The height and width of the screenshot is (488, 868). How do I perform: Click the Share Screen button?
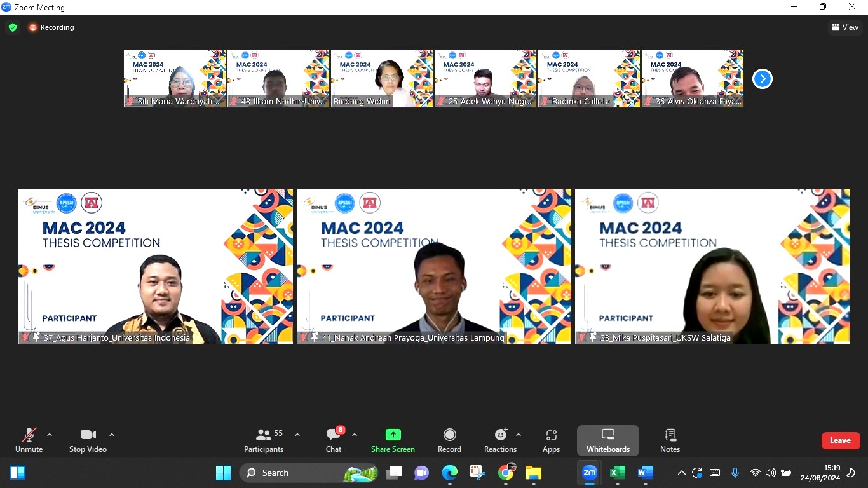(x=393, y=440)
